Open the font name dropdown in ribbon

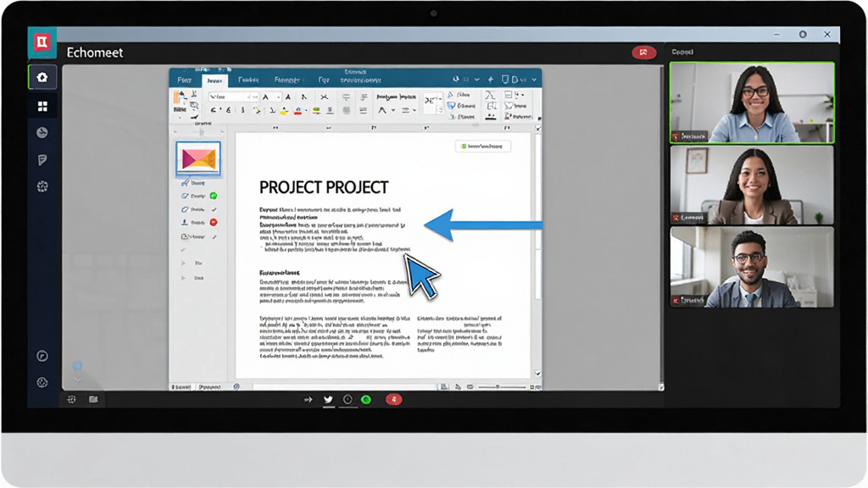233,97
